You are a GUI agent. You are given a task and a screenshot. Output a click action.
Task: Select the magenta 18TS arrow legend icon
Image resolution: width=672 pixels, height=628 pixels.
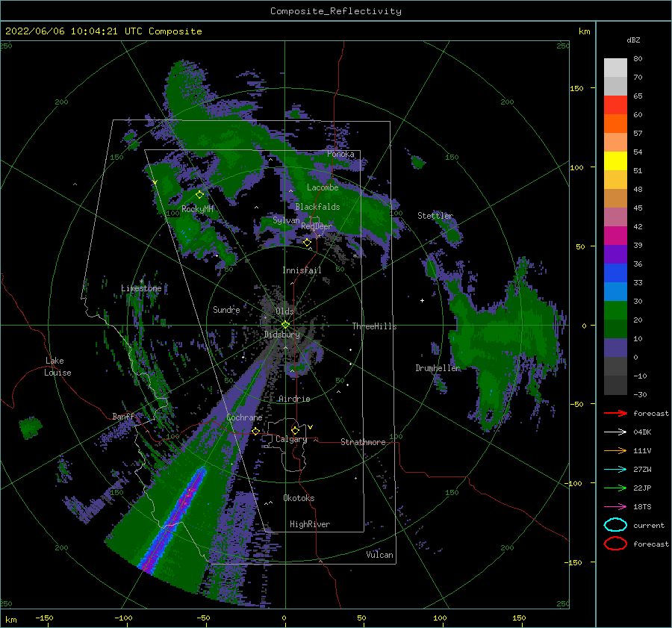pyautogui.click(x=615, y=507)
